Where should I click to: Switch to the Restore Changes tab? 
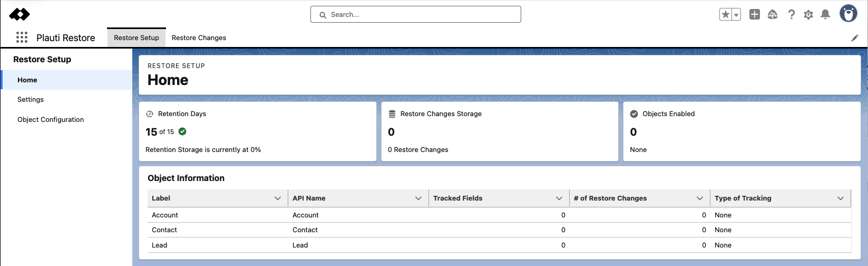click(199, 37)
